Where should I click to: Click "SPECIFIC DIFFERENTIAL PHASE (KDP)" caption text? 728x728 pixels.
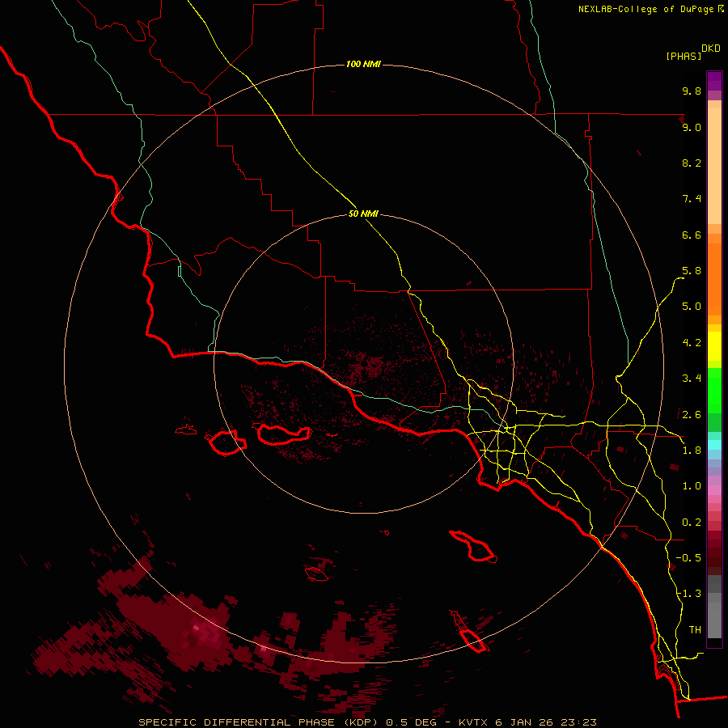click(258, 722)
